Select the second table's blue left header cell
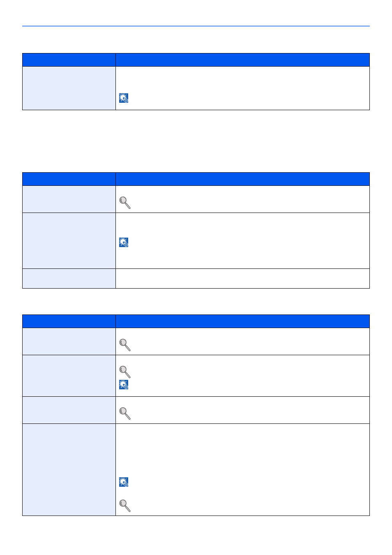 69,179
